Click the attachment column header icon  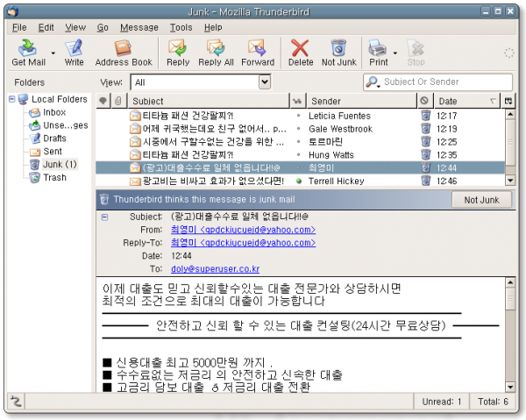(118, 101)
